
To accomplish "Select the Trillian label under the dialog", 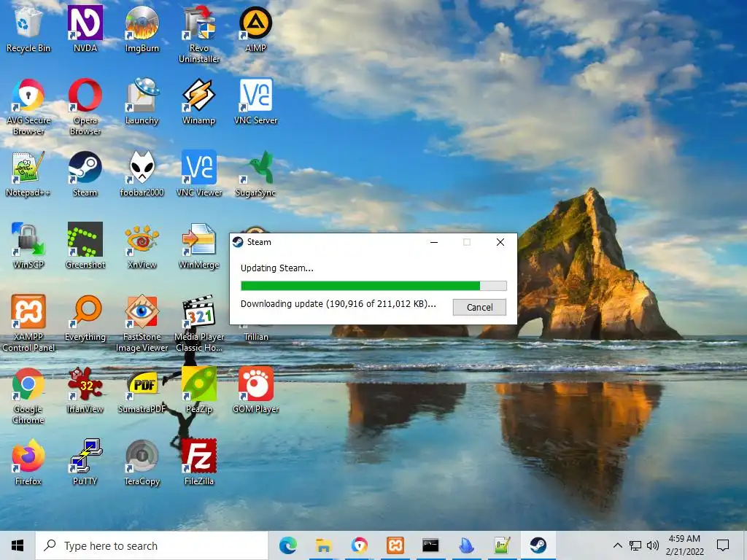I will tap(256, 337).
